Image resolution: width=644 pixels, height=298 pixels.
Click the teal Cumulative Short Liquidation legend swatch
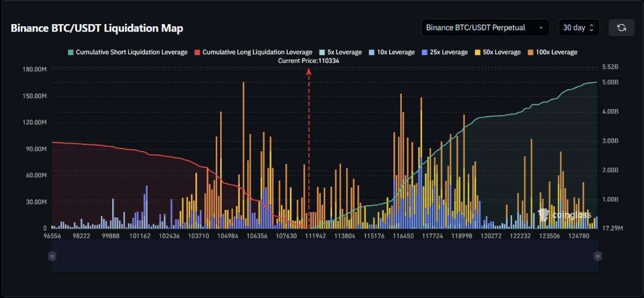coord(70,53)
